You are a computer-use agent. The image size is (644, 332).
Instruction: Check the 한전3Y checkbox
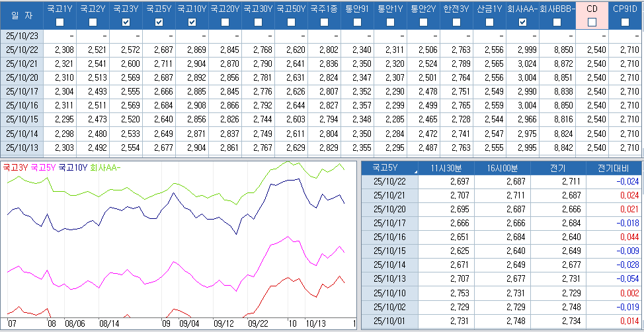tap(457, 22)
